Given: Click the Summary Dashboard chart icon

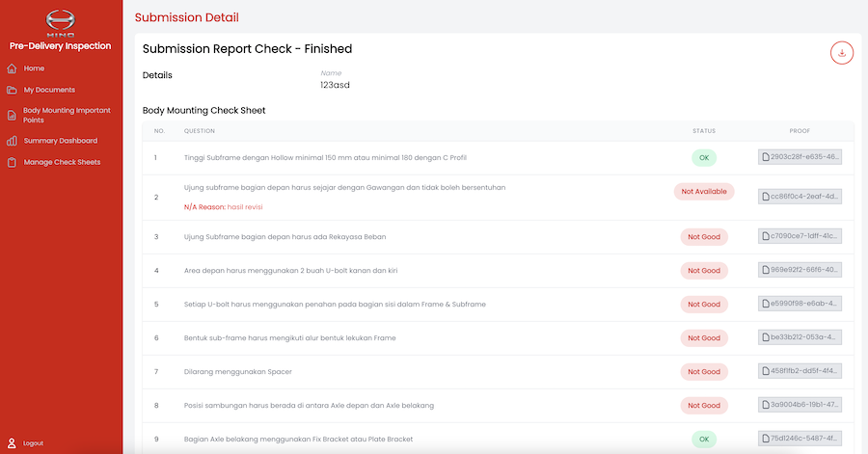Looking at the screenshot, I should tap(12, 141).
